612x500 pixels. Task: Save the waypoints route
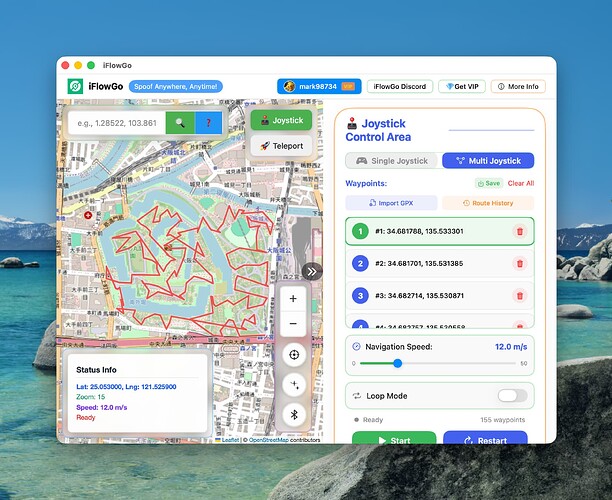click(x=489, y=183)
